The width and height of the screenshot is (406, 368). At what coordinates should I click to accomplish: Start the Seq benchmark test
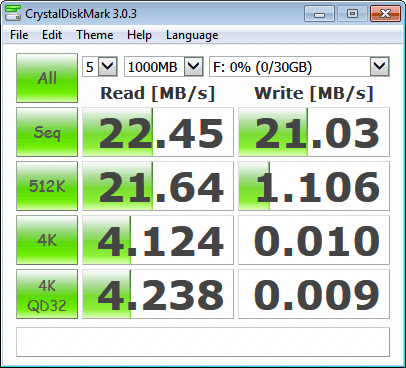(47, 132)
